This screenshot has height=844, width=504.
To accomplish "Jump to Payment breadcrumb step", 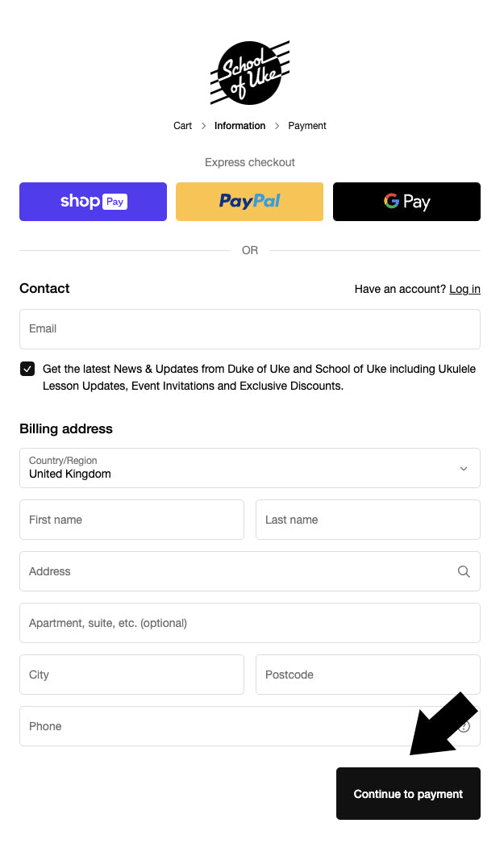I will click(307, 126).
